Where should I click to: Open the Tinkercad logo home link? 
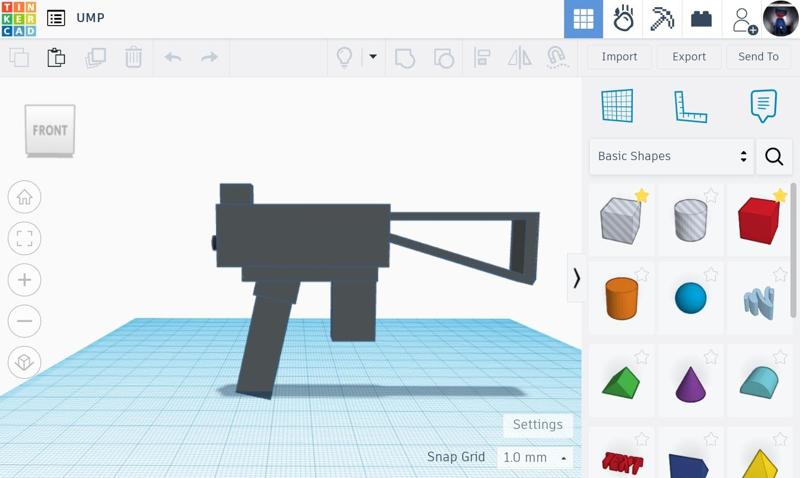pyautogui.click(x=18, y=19)
